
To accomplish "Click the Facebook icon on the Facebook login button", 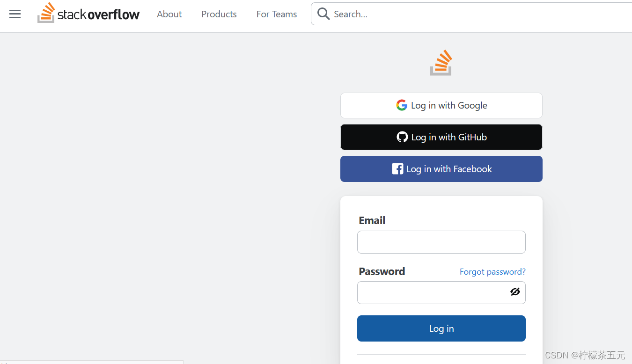I will pyautogui.click(x=397, y=168).
